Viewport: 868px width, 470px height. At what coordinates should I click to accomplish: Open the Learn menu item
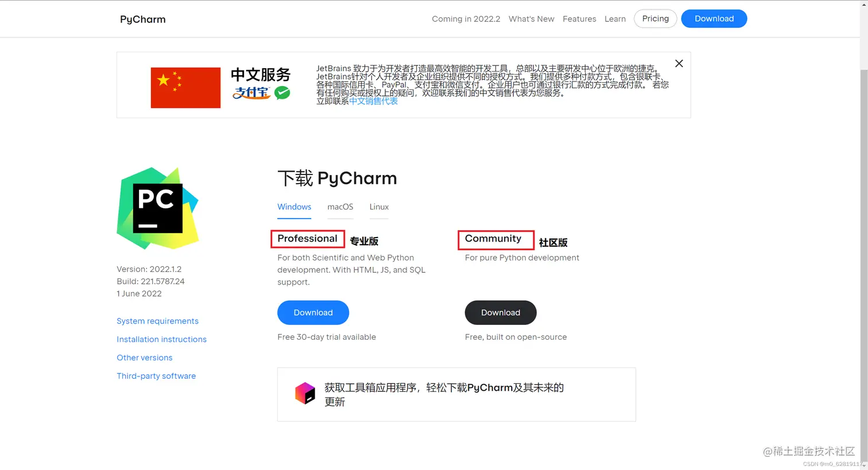615,19
